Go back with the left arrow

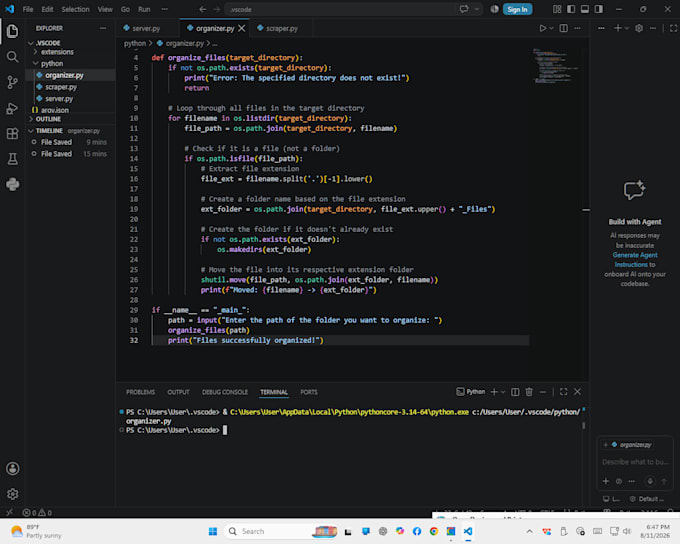coord(203,9)
